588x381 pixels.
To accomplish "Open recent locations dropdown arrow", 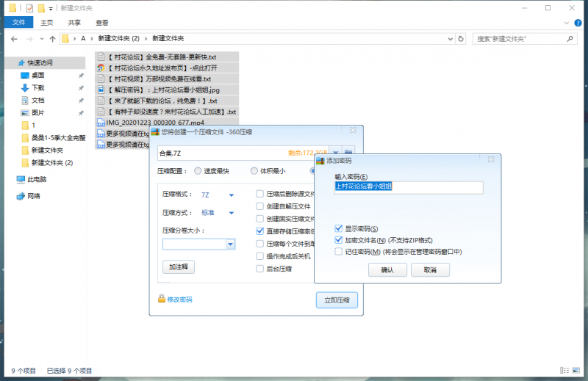I will point(42,39).
